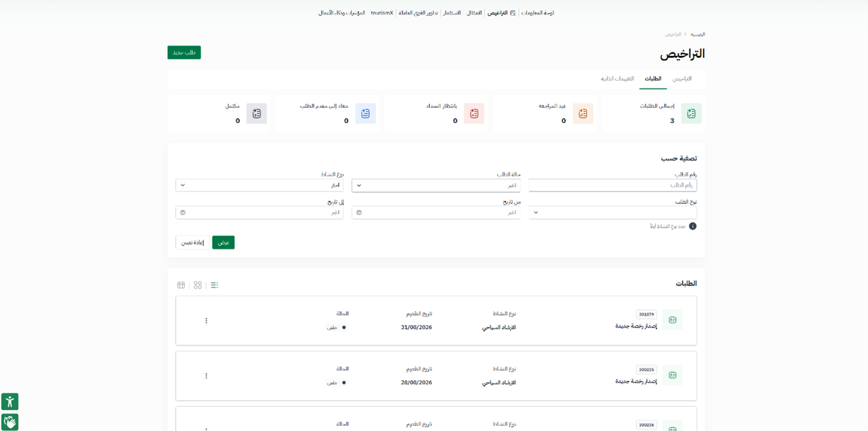
Task: Click the request icon for request 300235
Action: click(672, 375)
